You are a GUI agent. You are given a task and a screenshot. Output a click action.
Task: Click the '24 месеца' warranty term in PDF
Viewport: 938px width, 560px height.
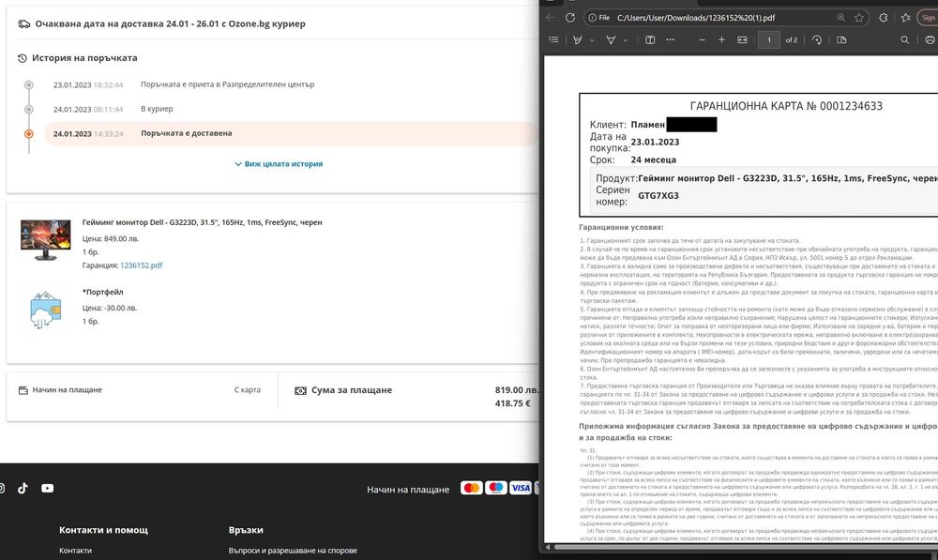pyautogui.click(x=653, y=159)
